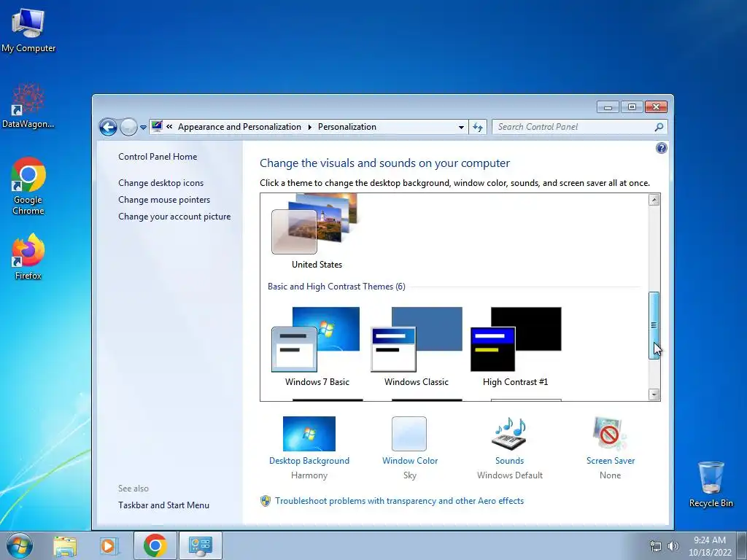This screenshot has width=747, height=560.
Task: Open Taskbar and Start Menu link
Action: [x=164, y=505]
